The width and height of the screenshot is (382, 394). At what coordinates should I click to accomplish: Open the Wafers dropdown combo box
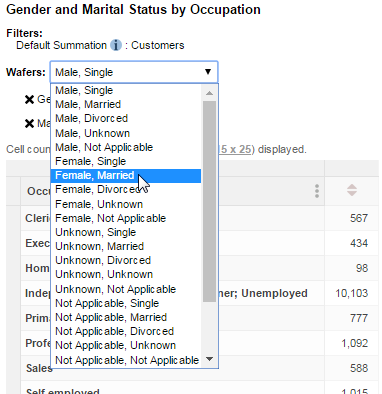point(134,72)
